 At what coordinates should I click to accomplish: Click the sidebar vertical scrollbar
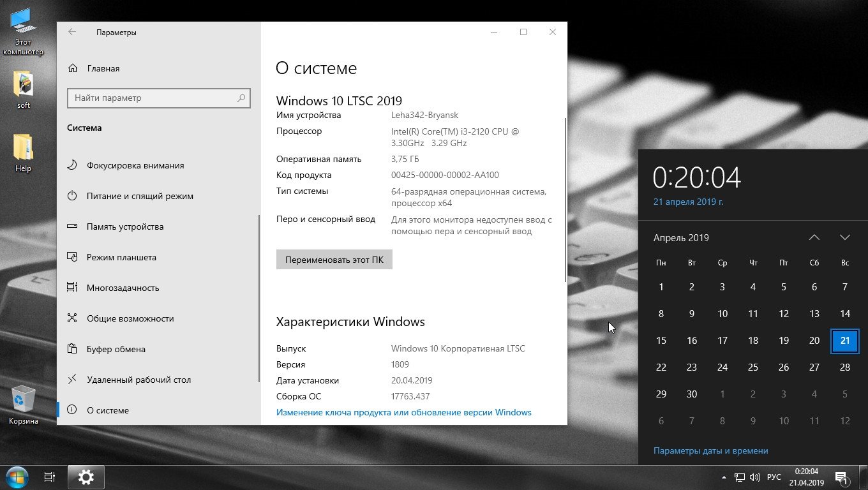259,299
